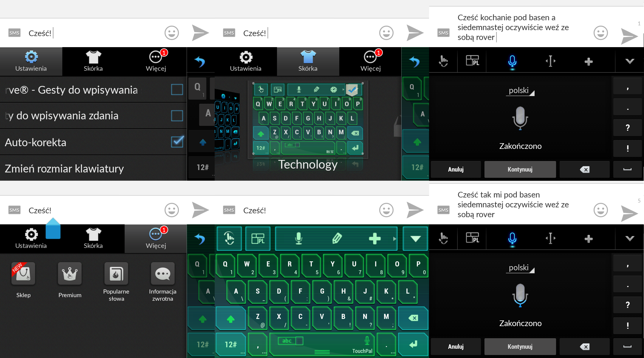644x358 pixels.
Task: Enable Gesty do wpisywania checkbox
Action: point(177,89)
